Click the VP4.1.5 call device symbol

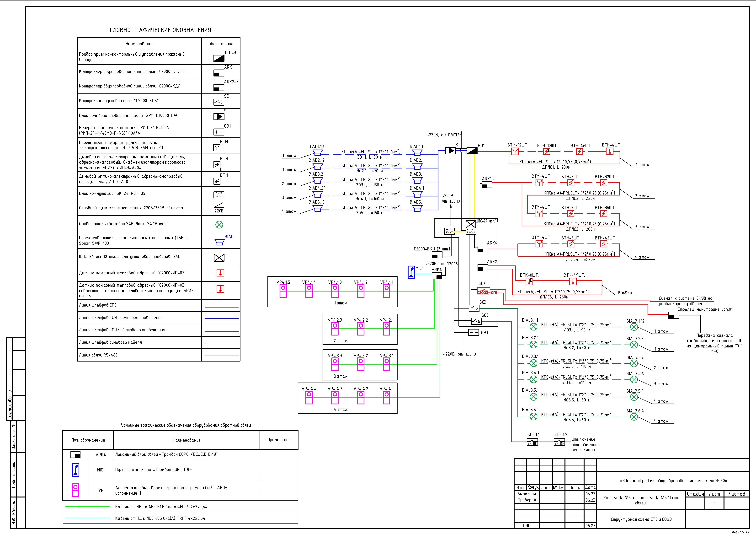[x=283, y=291]
